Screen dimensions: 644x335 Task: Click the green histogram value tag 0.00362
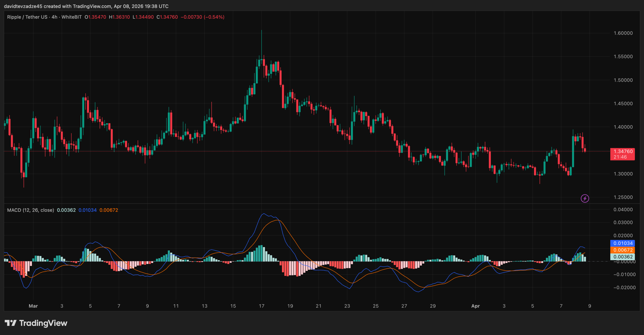[623, 257]
